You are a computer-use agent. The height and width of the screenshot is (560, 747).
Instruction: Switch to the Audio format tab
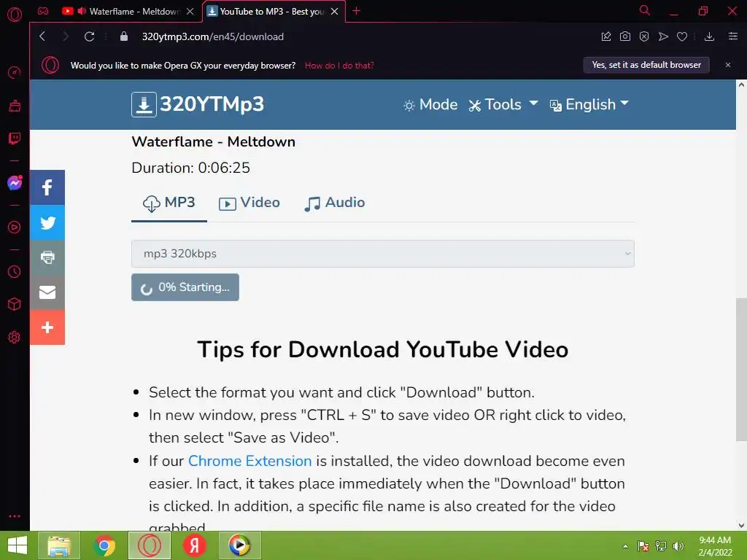(334, 203)
